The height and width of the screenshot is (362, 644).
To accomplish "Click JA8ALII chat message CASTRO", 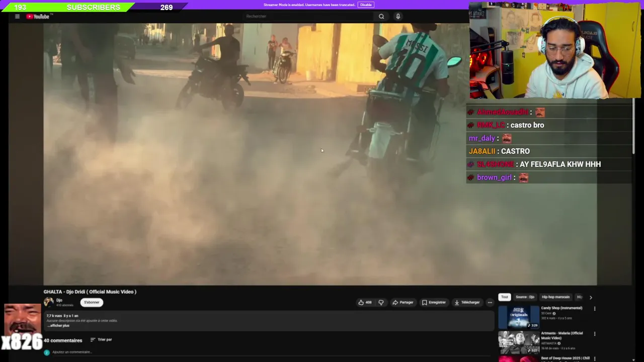I will [515, 151].
